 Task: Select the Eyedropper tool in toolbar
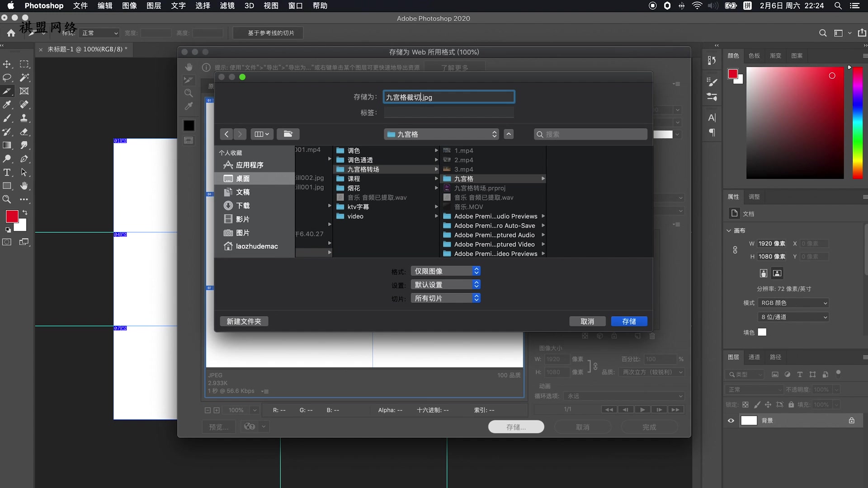click(x=7, y=105)
